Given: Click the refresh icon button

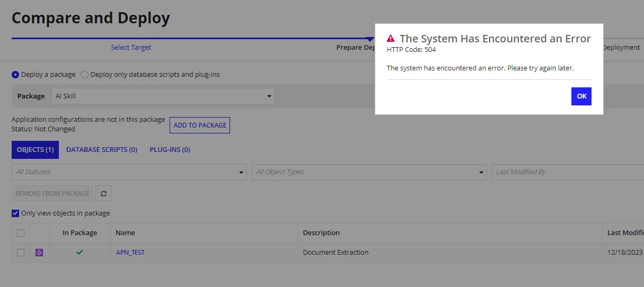Looking at the screenshot, I should pos(103,193).
